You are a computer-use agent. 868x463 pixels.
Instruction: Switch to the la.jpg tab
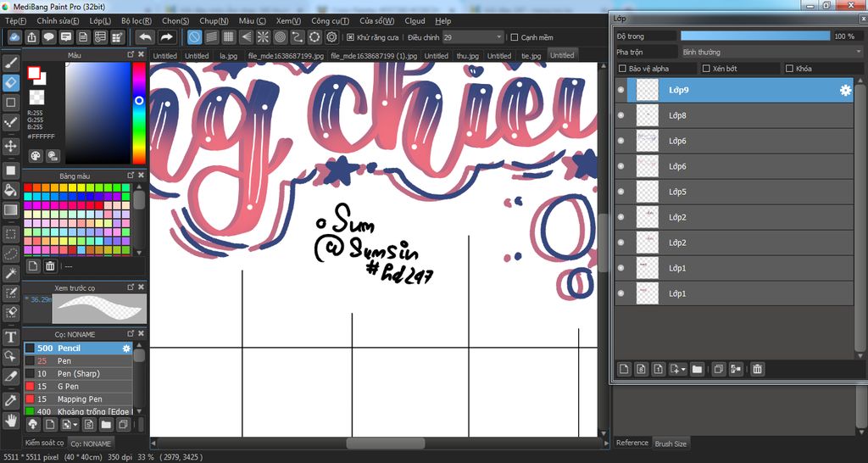pyautogui.click(x=229, y=56)
